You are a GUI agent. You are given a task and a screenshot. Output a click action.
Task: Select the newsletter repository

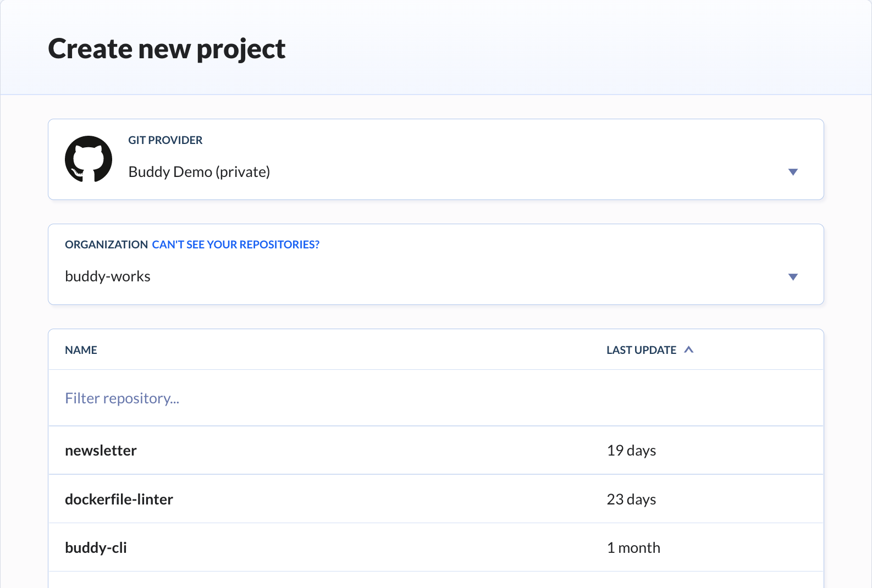(x=435, y=450)
